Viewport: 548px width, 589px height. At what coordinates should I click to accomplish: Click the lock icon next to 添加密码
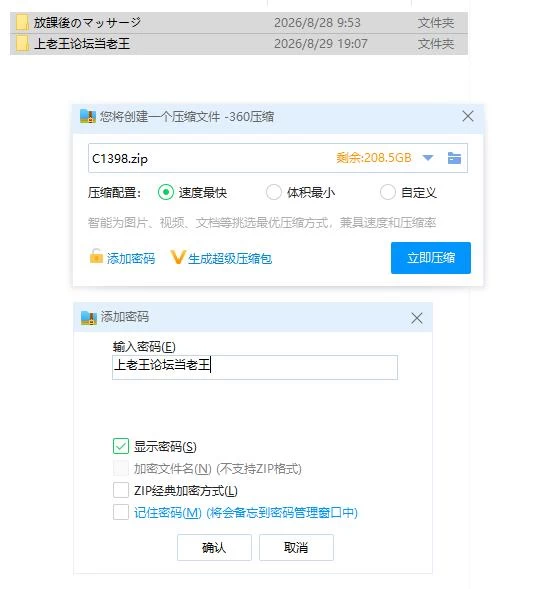[x=96, y=257]
